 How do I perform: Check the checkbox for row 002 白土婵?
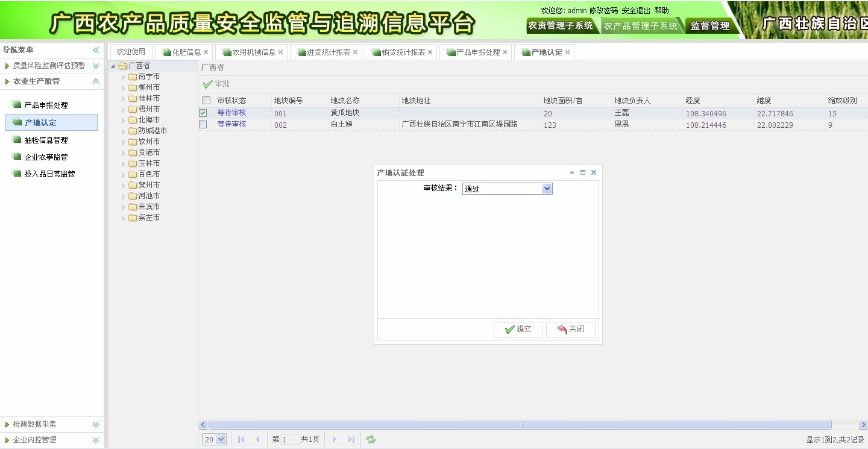pos(203,124)
